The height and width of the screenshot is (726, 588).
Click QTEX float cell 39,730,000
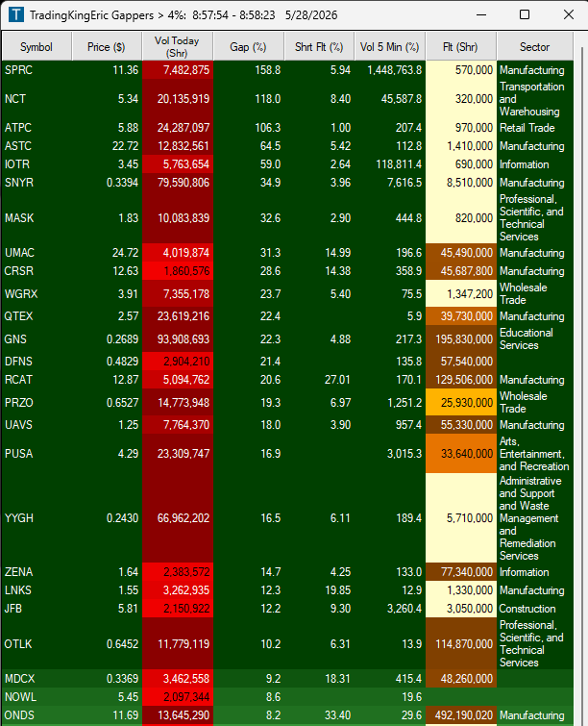[x=461, y=315]
